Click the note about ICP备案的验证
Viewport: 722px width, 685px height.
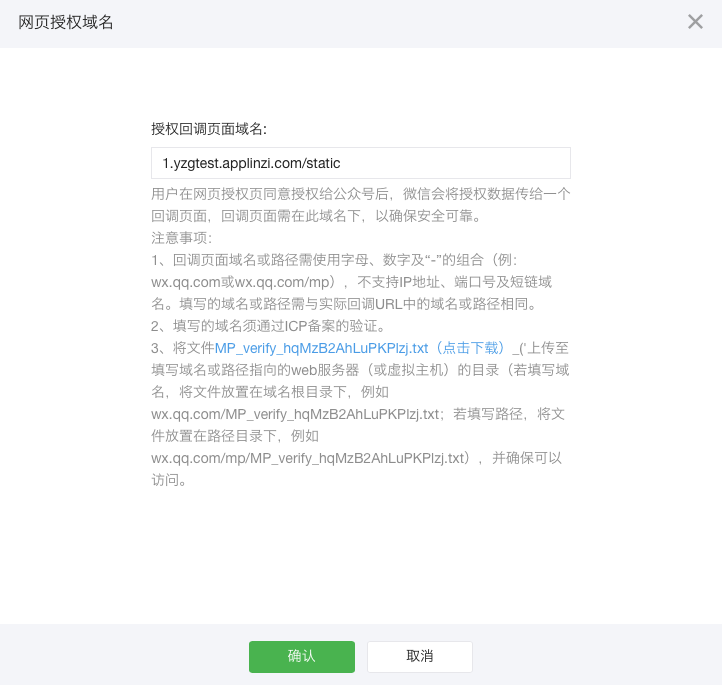(268, 326)
